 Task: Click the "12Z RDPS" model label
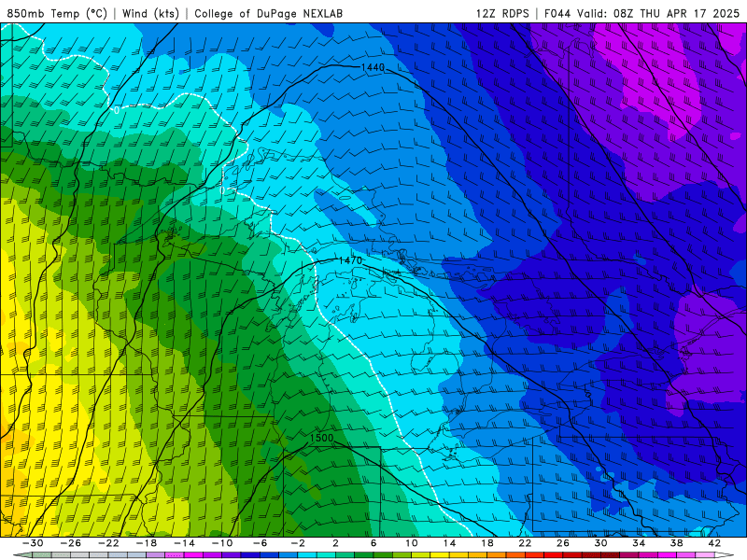pos(502,14)
